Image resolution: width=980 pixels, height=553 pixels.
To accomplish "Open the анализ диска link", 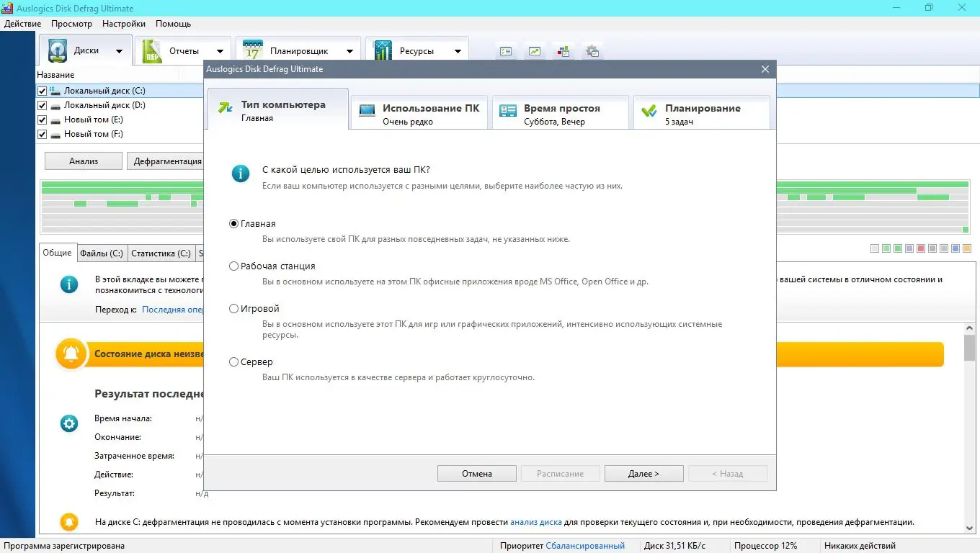I will pyautogui.click(x=536, y=521).
